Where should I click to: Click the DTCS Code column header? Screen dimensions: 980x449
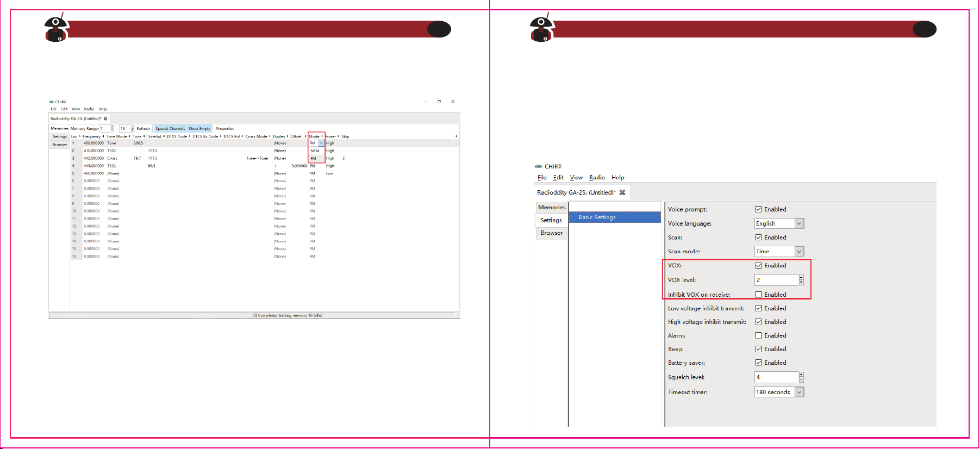coord(178,136)
